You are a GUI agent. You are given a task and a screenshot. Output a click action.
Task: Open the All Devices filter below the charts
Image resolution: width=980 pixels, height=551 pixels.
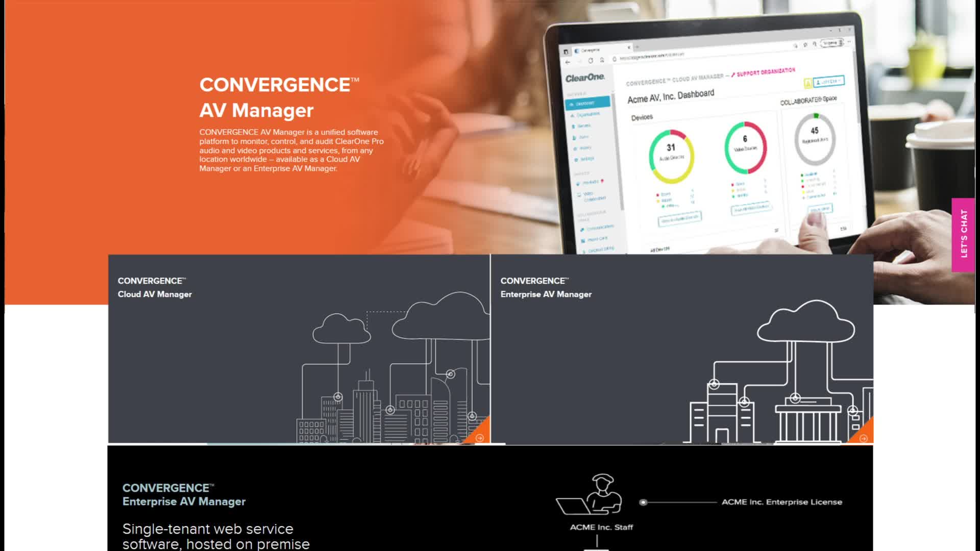point(659,250)
